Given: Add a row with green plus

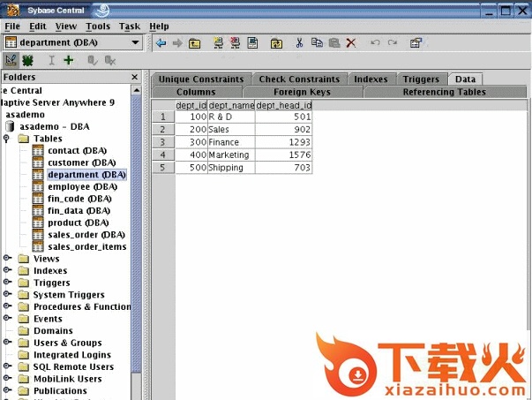Looking at the screenshot, I should point(69,60).
